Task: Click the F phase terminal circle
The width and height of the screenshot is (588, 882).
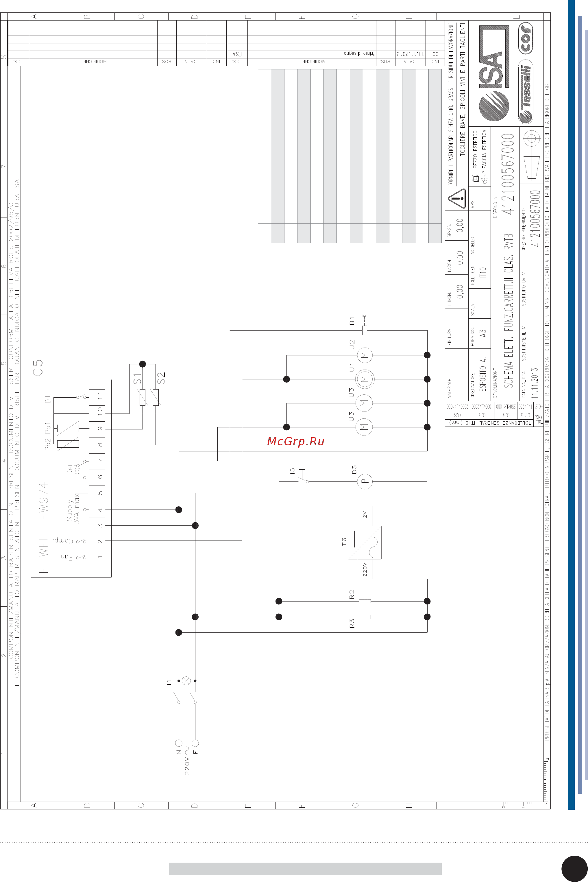Action: coord(195,743)
